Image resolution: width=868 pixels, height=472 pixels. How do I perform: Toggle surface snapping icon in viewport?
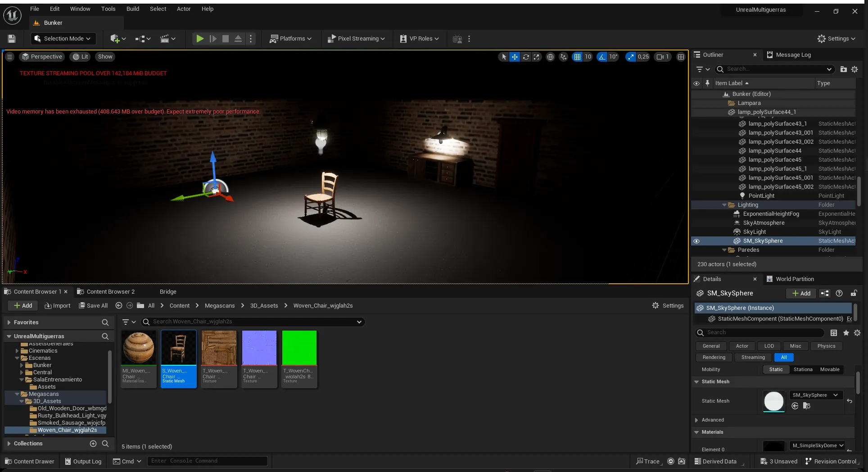point(563,57)
